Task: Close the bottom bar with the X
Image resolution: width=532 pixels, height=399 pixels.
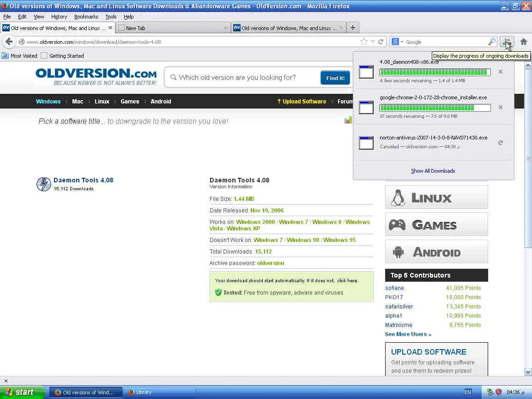Action: tap(6, 381)
